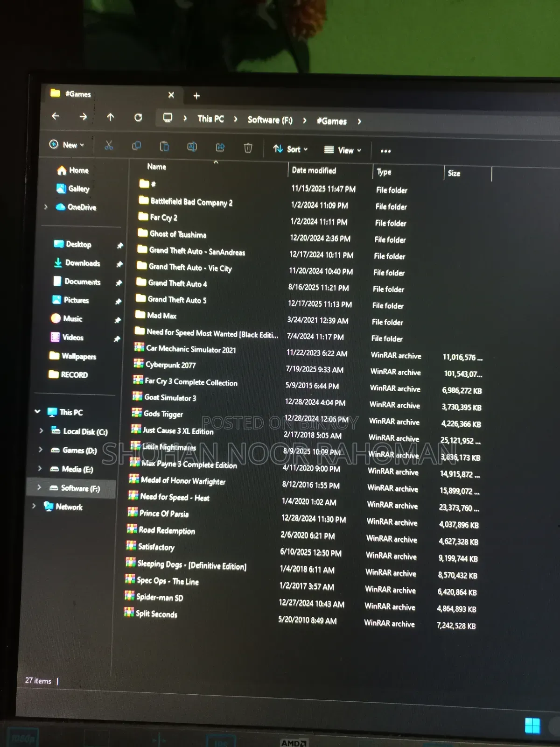Go up one folder level
Image resolution: width=560 pixels, height=747 pixels.
tap(111, 117)
